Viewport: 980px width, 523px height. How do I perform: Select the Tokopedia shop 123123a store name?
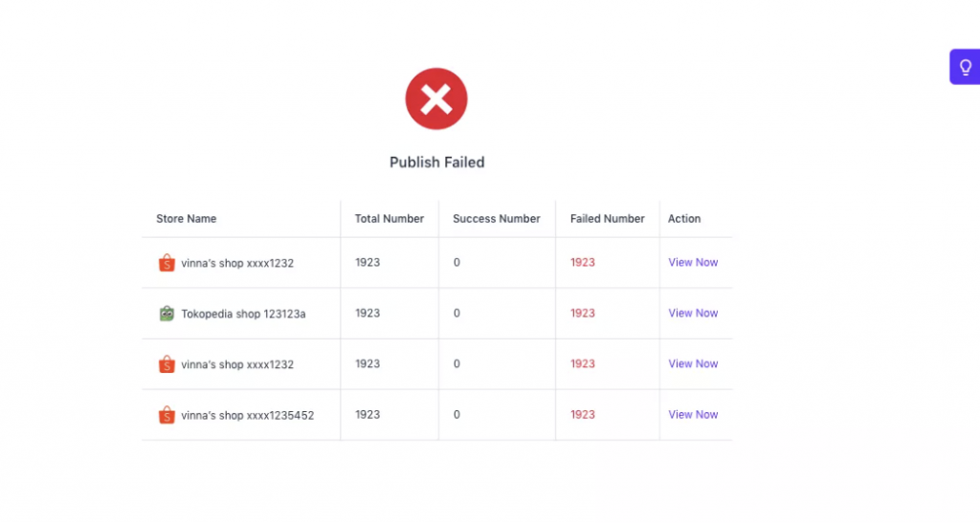[243, 314]
